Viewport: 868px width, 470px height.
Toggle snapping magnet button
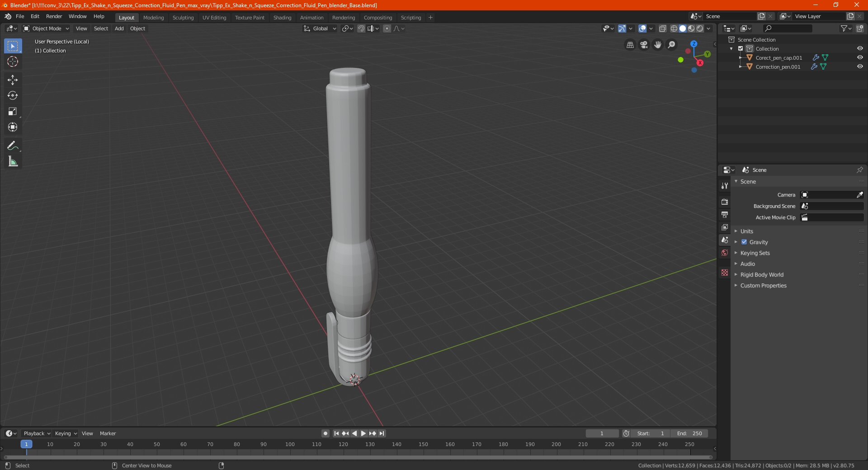pyautogui.click(x=361, y=28)
